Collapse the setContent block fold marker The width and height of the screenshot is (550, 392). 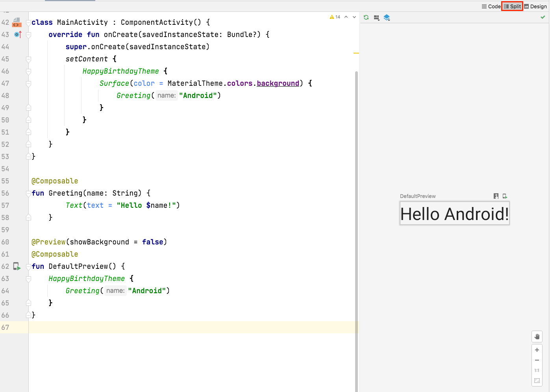[x=28, y=59]
